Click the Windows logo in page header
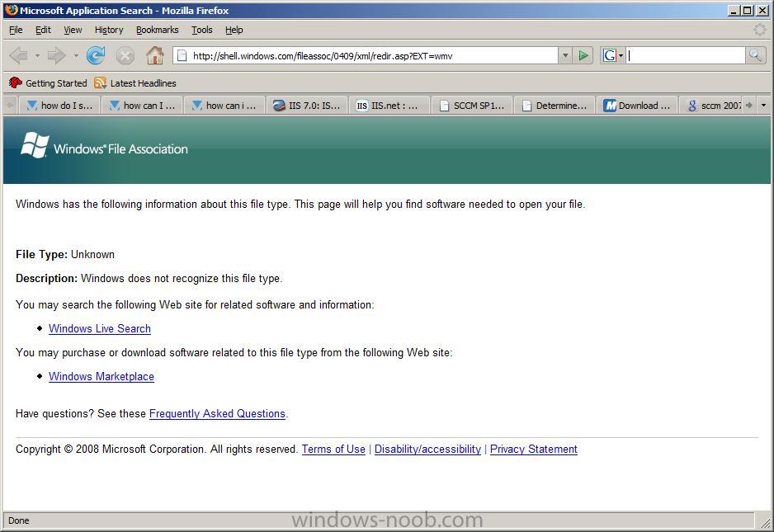The width and height of the screenshot is (774, 532). point(35,144)
